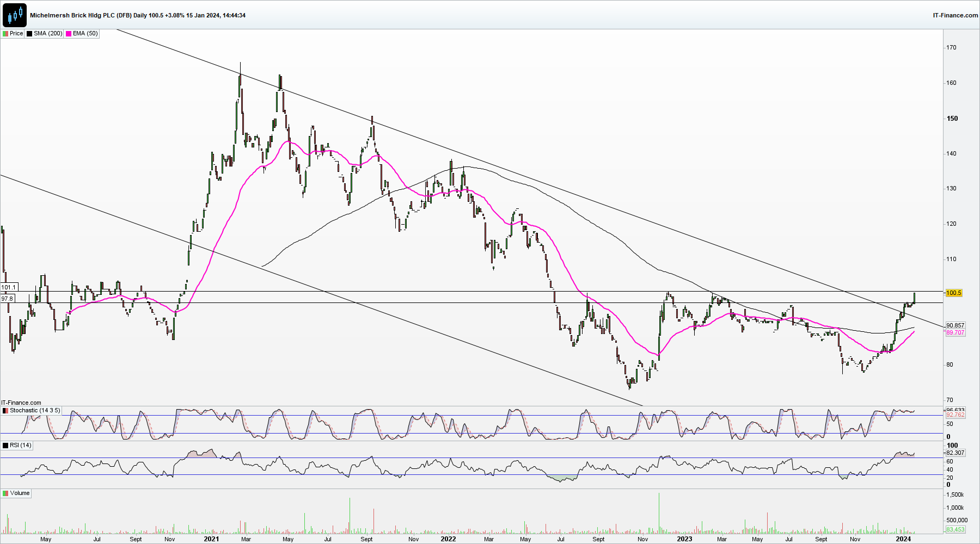Click the yellow 100.5 current price tag
Viewport: 980px width, 544px height.
point(954,293)
